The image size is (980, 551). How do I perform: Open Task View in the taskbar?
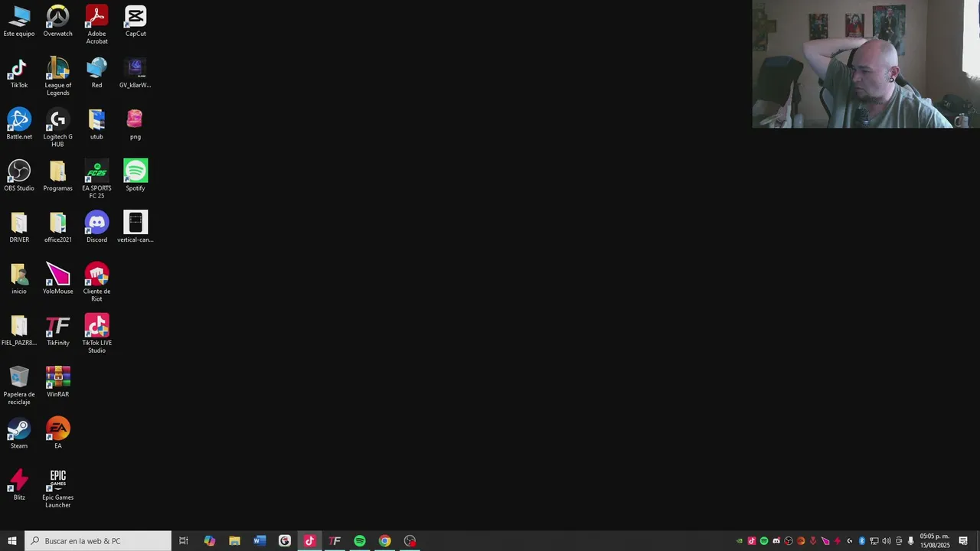[184, 541]
